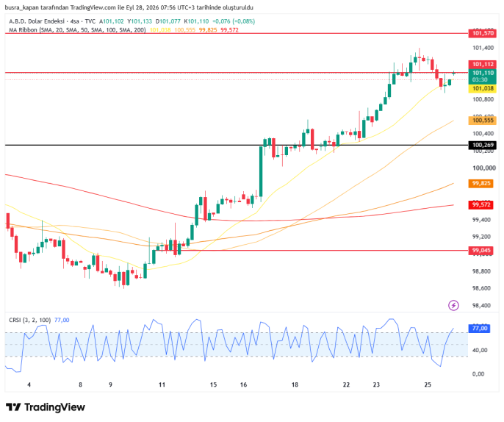Click the green 101,110 current price label

(x=482, y=76)
